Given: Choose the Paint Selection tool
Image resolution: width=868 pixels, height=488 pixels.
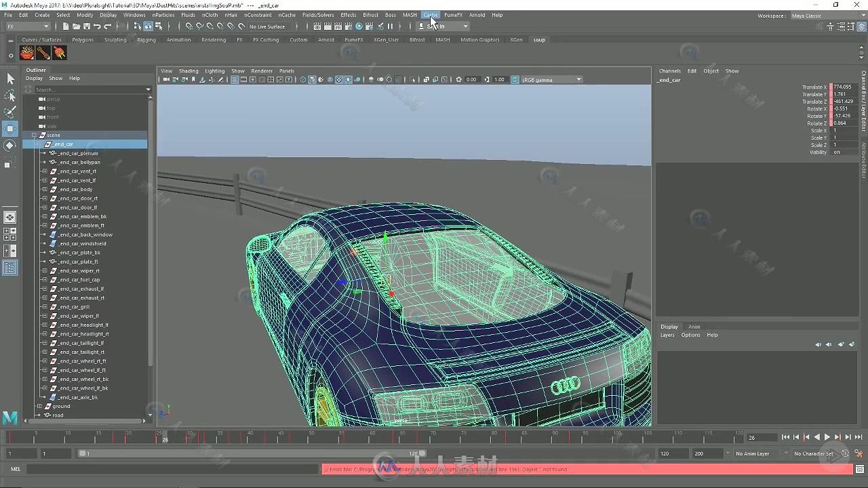Looking at the screenshot, I should click(10, 112).
